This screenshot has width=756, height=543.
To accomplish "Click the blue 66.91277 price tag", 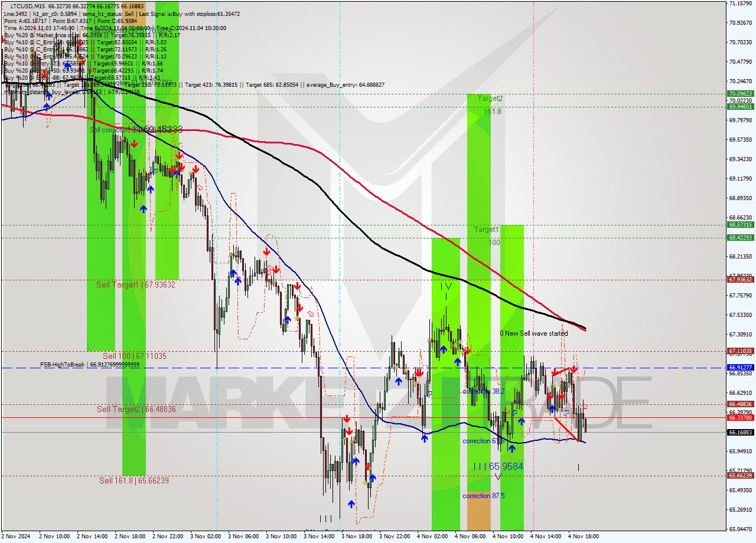I will (740, 368).
